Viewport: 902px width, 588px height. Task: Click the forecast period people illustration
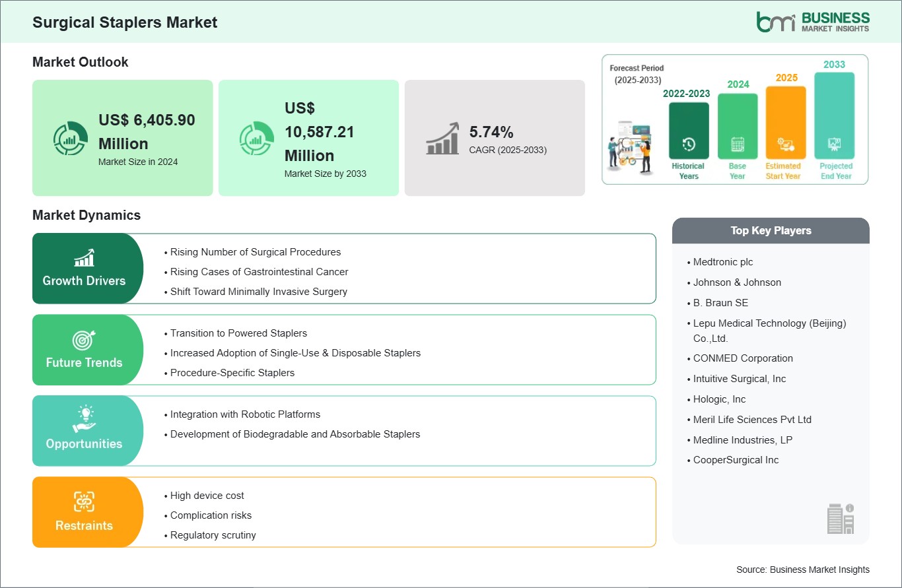point(631,147)
